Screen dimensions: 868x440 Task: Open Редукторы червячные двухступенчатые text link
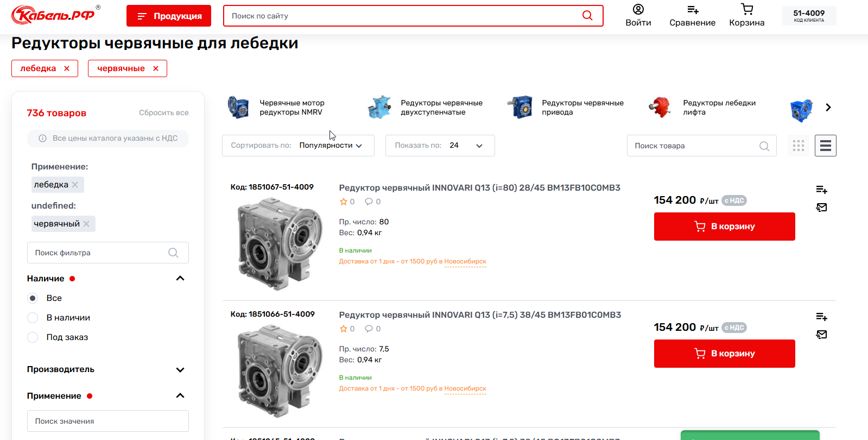click(x=441, y=108)
